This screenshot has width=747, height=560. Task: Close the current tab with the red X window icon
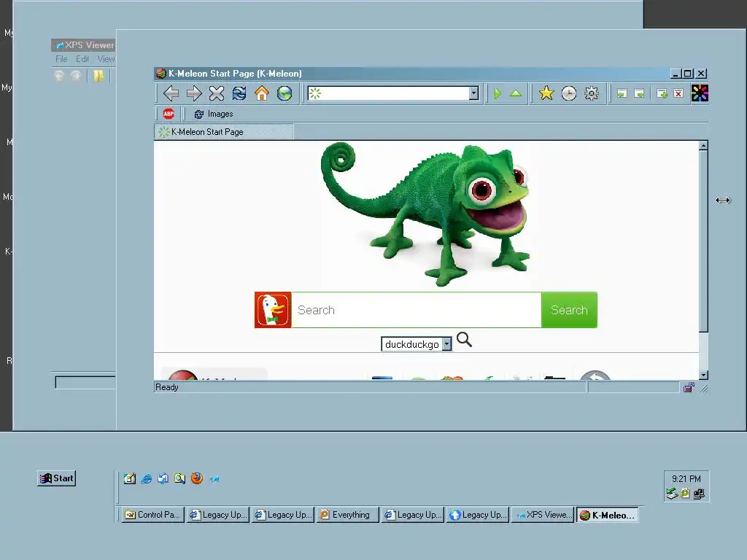point(678,93)
